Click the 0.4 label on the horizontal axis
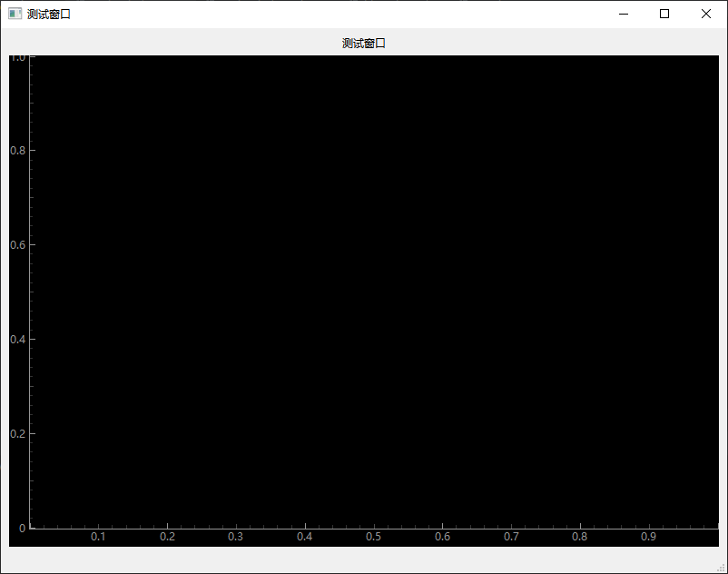Screen dimensions: 728x574 coord(305,537)
